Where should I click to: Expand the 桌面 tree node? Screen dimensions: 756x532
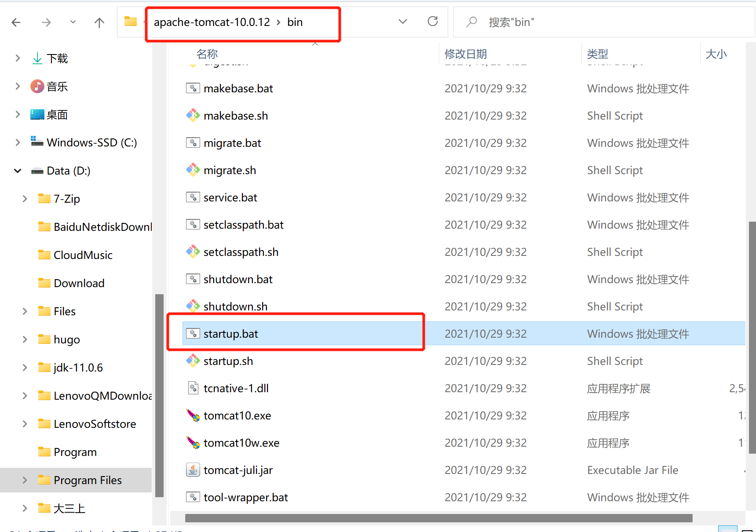[18, 114]
